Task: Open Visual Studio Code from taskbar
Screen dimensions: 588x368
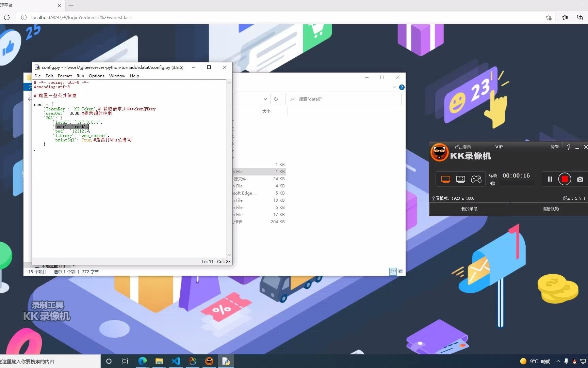Action: coord(176,361)
